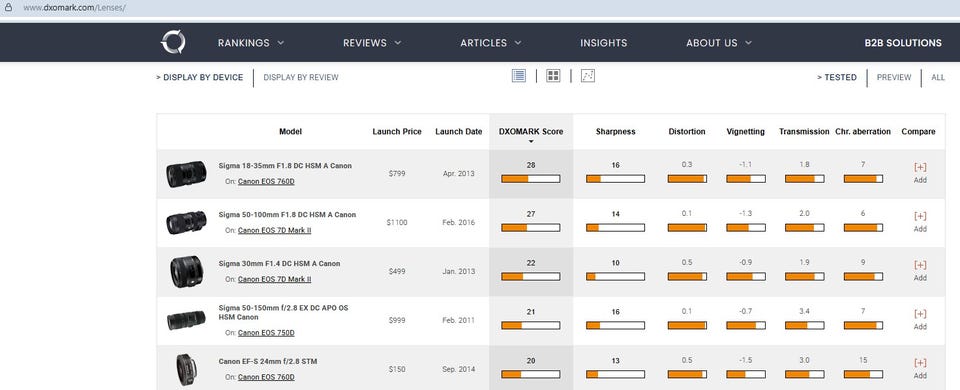960x390 pixels.
Task: Open the Insights page
Action: [x=604, y=43]
